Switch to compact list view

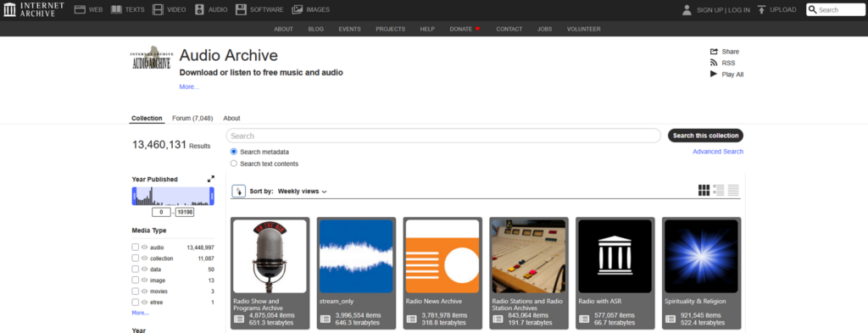[x=733, y=191]
